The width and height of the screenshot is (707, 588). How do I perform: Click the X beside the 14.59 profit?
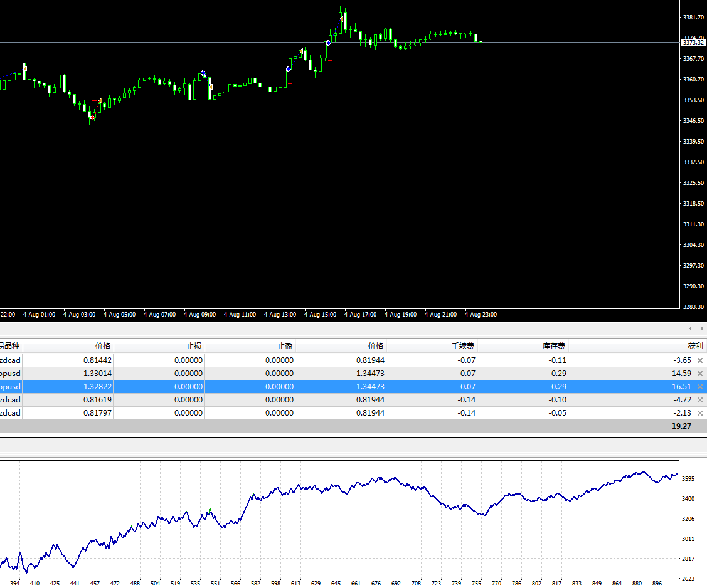click(699, 374)
